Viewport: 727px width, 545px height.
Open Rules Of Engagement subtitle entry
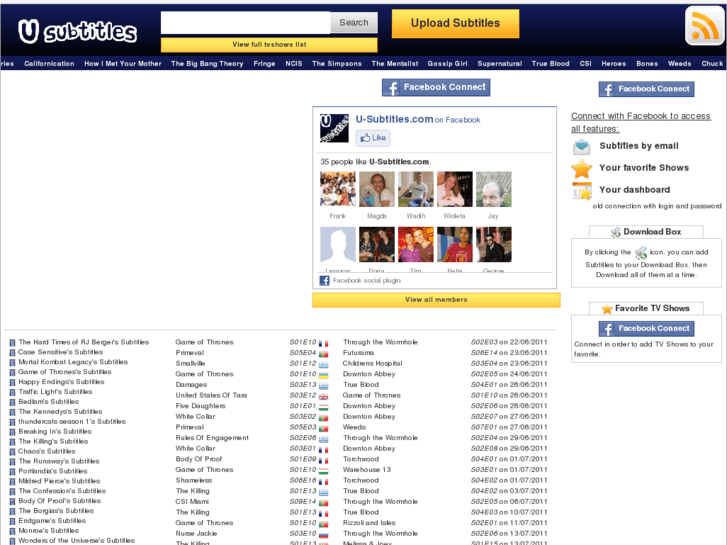(x=212, y=438)
